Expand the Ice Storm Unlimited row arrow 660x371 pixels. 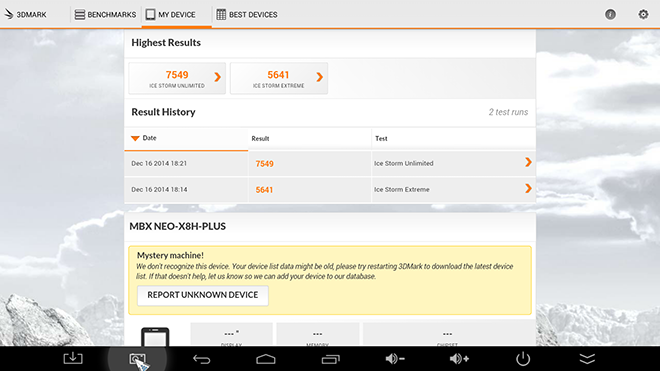(528, 162)
